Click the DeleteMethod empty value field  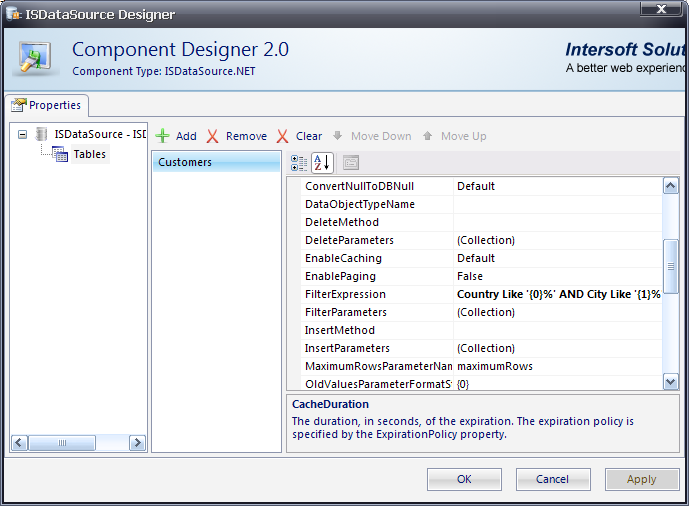click(x=558, y=222)
